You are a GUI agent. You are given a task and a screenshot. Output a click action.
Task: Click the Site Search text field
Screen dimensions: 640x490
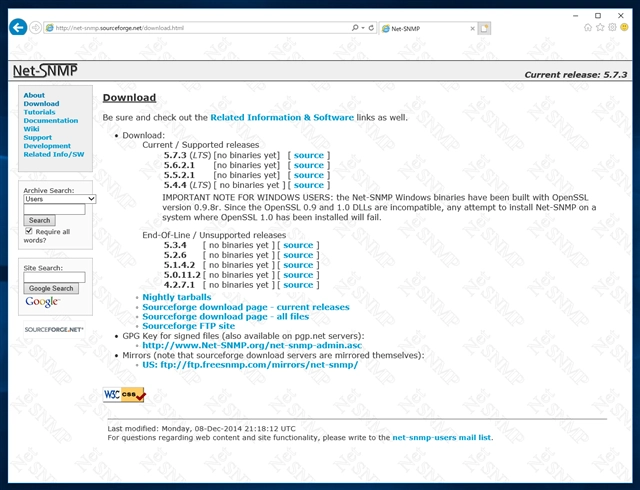(x=54, y=277)
